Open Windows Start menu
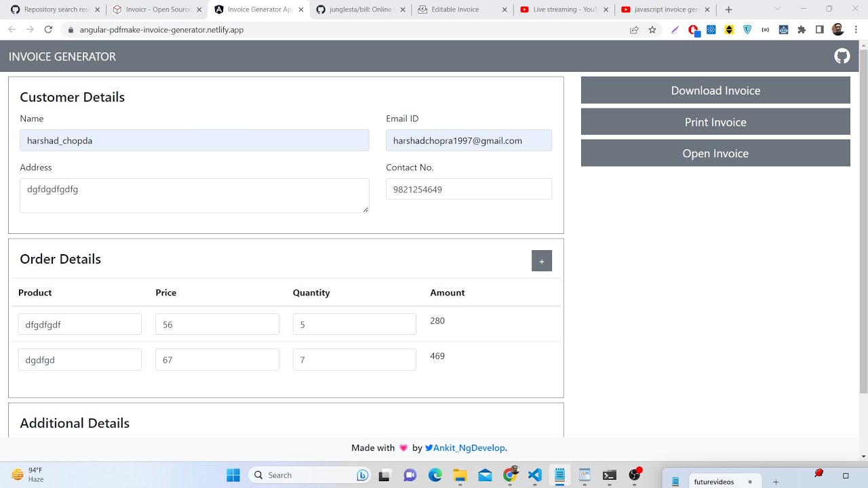Image resolution: width=868 pixels, height=488 pixels. coord(233,475)
